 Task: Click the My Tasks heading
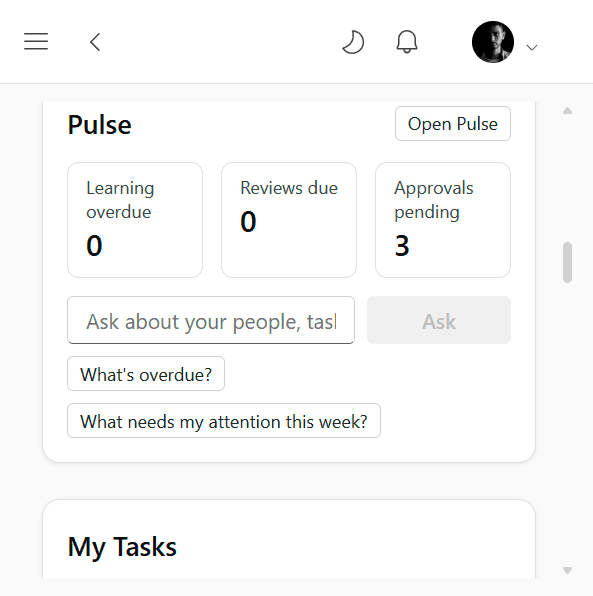pos(122,547)
